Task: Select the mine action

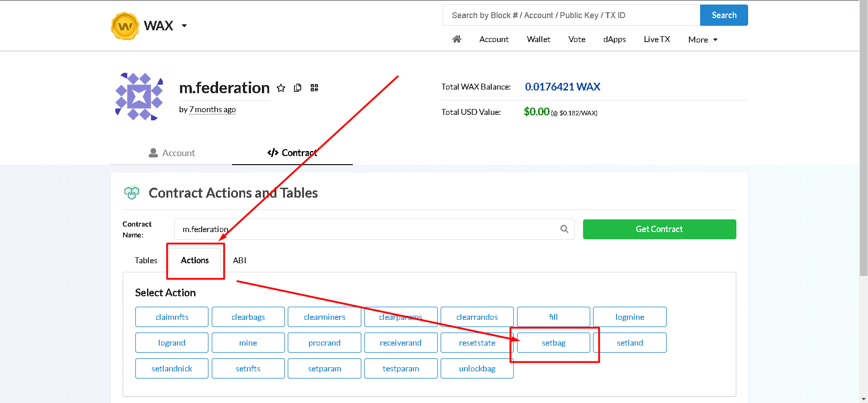Action: pos(248,343)
